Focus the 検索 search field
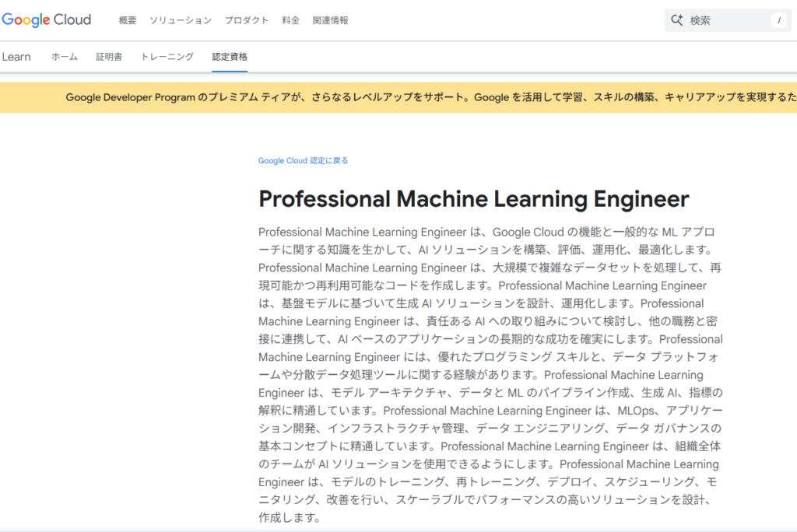The height and width of the screenshot is (532, 797). pyautogui.click(x=724, y=21)
